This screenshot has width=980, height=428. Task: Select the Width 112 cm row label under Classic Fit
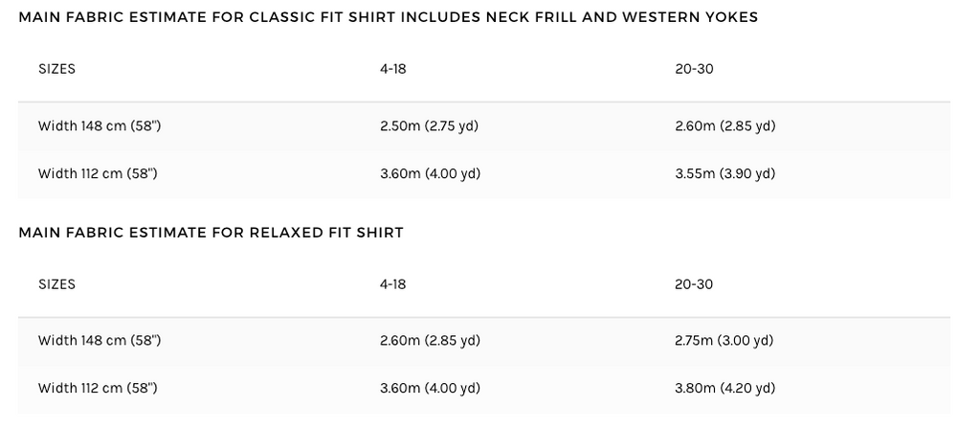98,173
